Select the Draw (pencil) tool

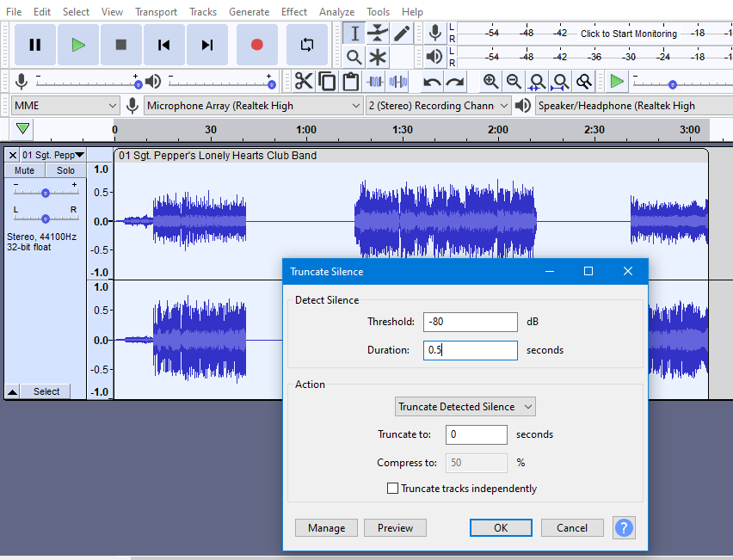[x=402, y=34]
